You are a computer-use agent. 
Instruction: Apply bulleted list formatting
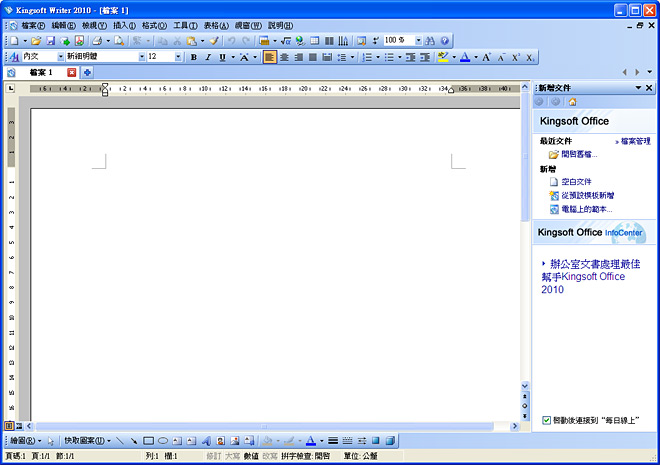click(389, 57)
